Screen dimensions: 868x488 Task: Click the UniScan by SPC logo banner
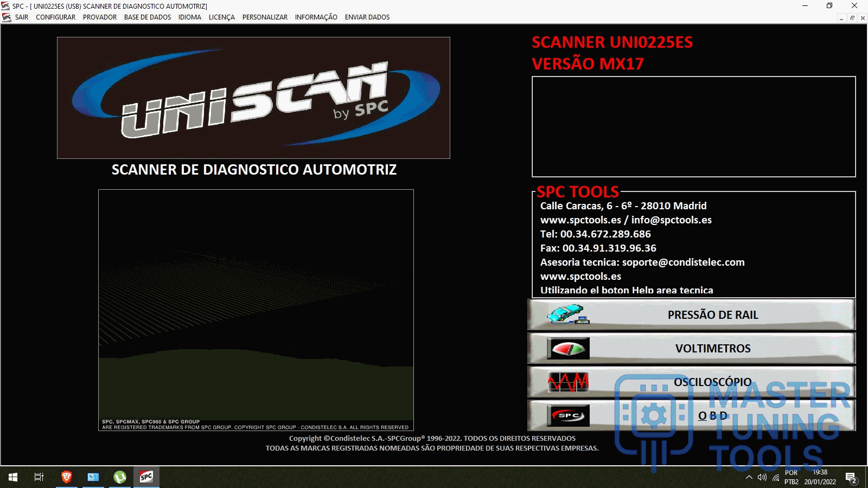253,98
